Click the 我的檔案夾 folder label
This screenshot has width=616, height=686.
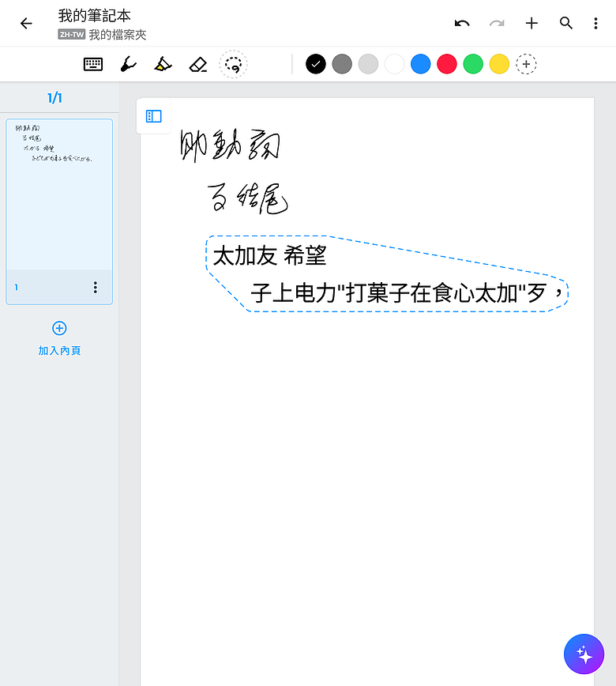point(118,35)
